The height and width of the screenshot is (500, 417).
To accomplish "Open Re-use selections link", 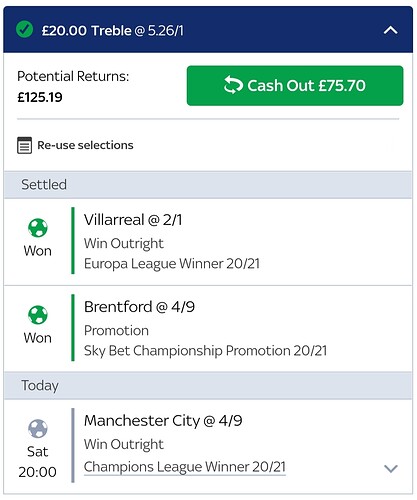I will (85, 145).
